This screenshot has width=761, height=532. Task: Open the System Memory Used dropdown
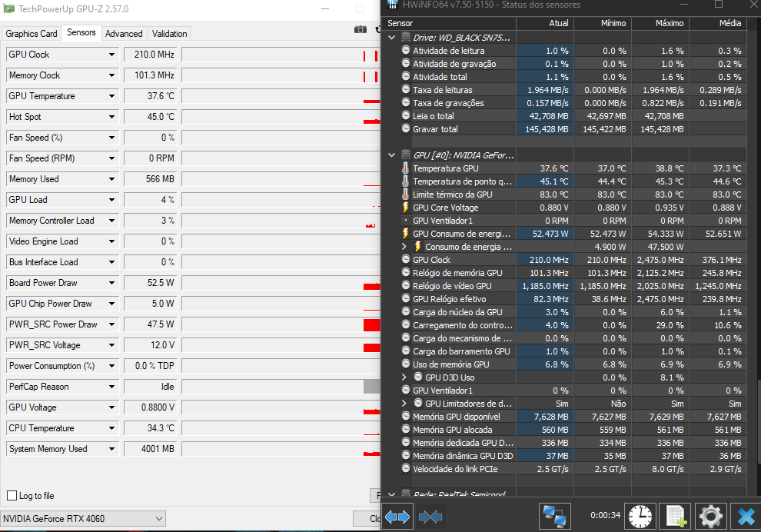pos(111,449)
